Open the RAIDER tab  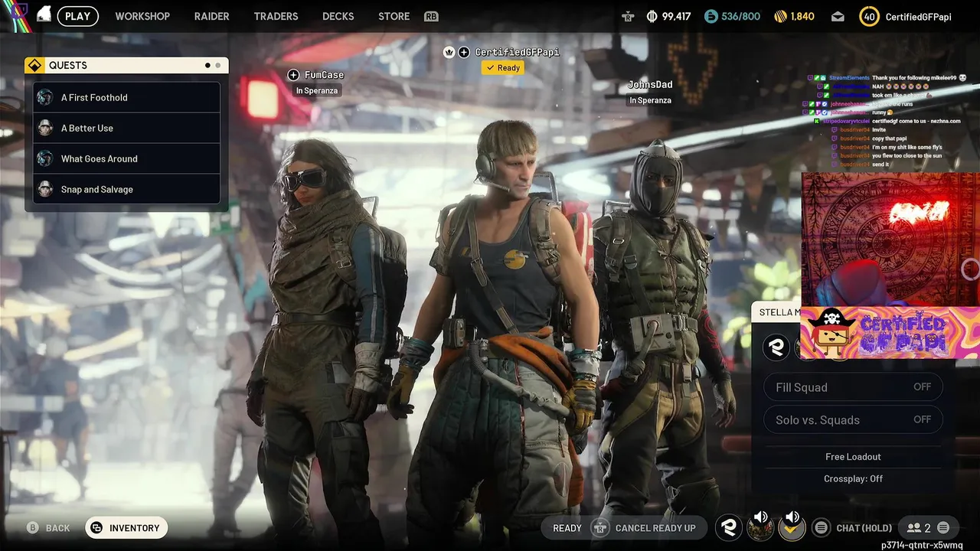coord(211,16)
